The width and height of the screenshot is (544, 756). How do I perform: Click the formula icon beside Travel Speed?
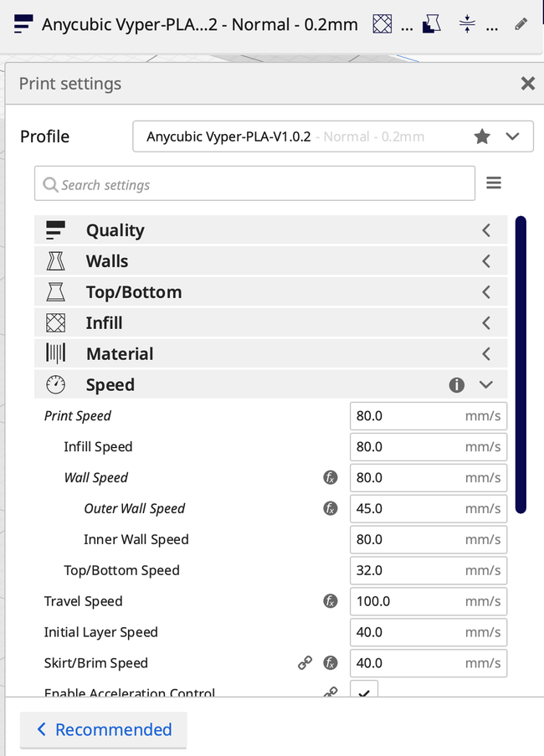point(330,601)
